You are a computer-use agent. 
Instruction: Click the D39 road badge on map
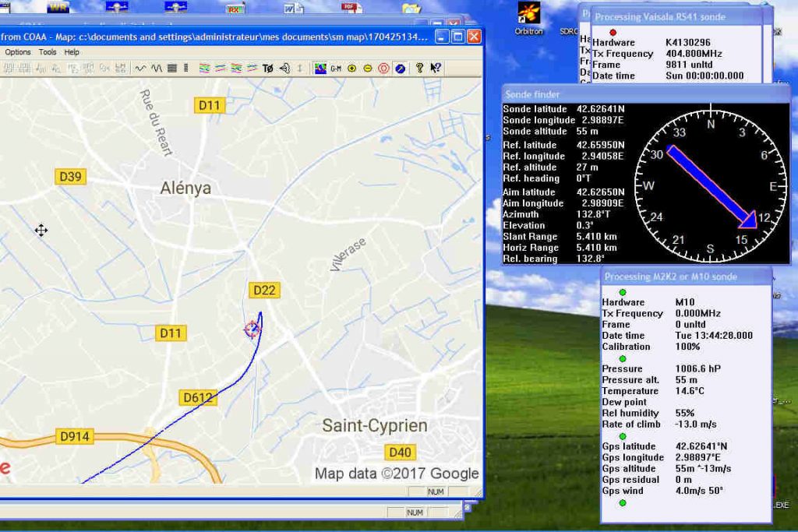tap(70, 177)
